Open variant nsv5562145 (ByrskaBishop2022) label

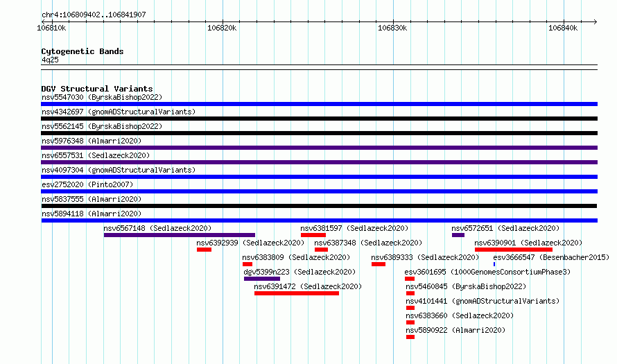tap(102, 126)
